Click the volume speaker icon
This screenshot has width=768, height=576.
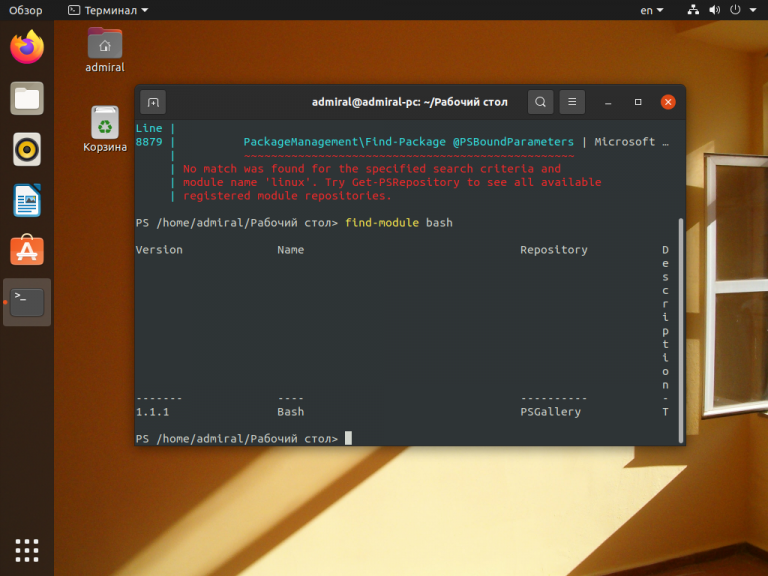coord(715,10)
